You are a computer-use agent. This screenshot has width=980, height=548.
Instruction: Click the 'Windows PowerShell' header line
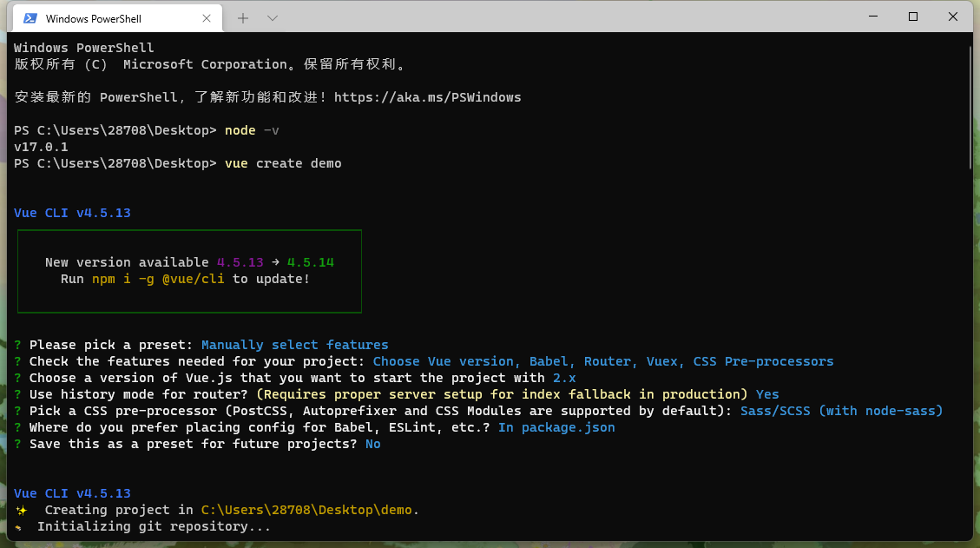pyautogui.click(x=83, y=48)
